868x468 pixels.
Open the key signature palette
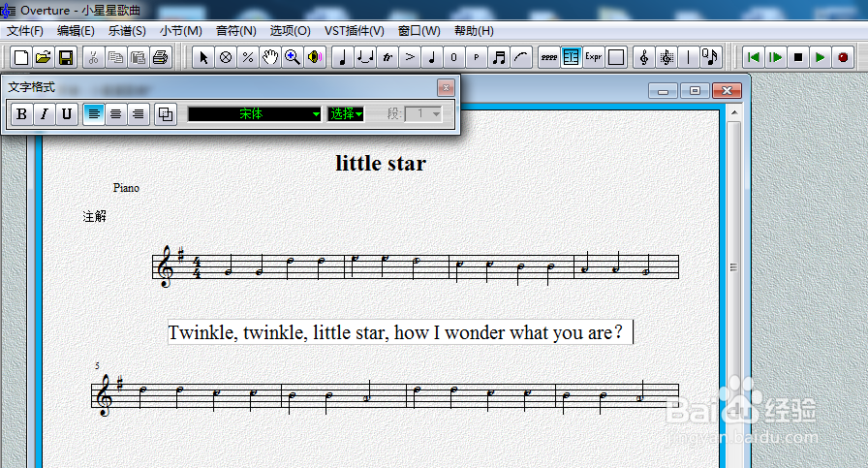[x=666, y=57]
